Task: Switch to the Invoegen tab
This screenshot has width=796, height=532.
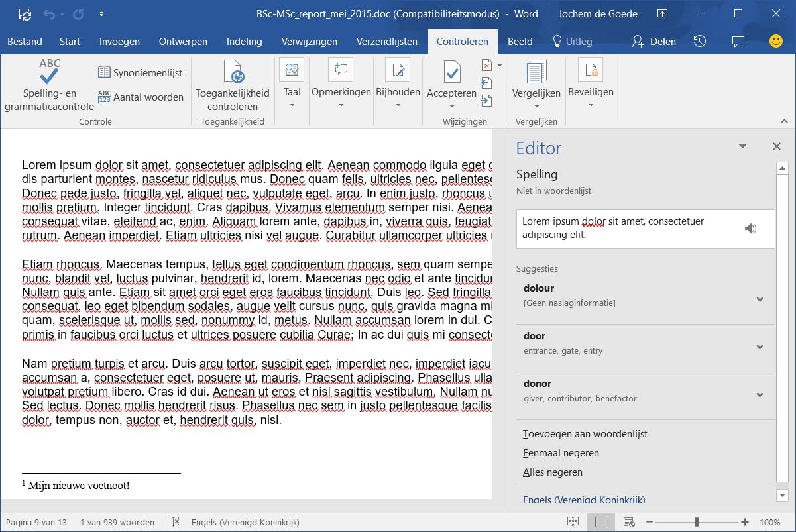Action: [x=119, y=41]
